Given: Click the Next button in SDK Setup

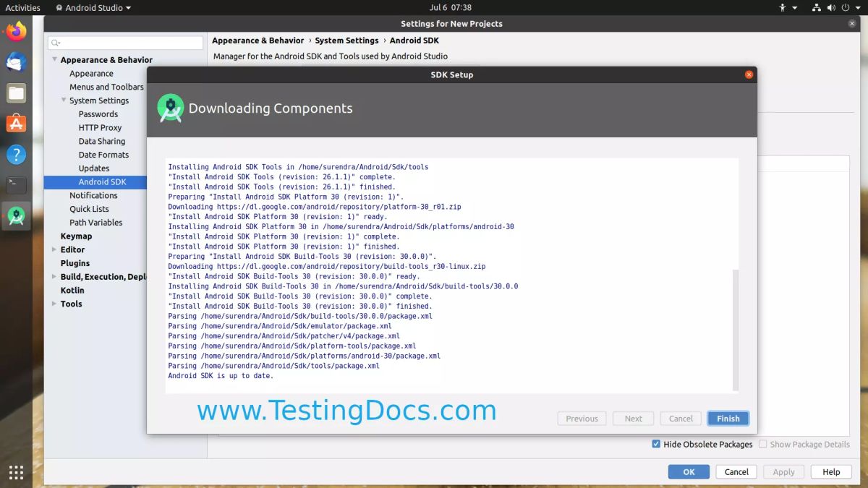Looking at the screenshot, I should [x=633, y=419].
